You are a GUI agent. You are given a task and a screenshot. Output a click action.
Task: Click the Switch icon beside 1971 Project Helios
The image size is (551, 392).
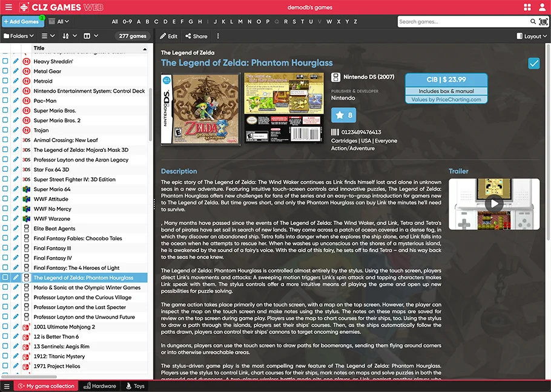[26, 366]
